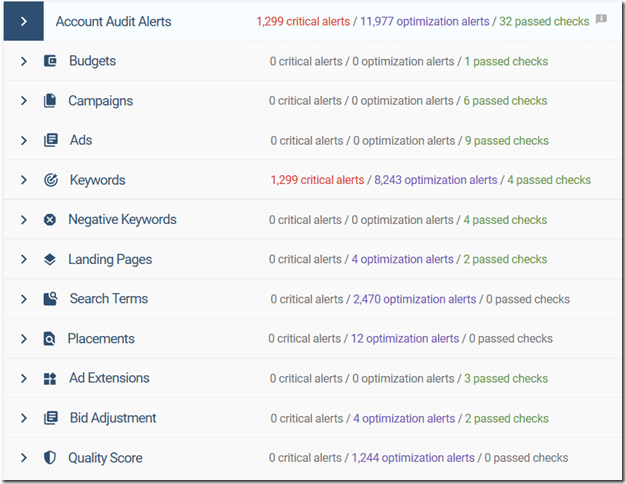Image resolution: width=626 pixels, height=484 pixels.
Task: Open 2,470 optimization alerts for Search Terms
Action: tap(414, 299)
